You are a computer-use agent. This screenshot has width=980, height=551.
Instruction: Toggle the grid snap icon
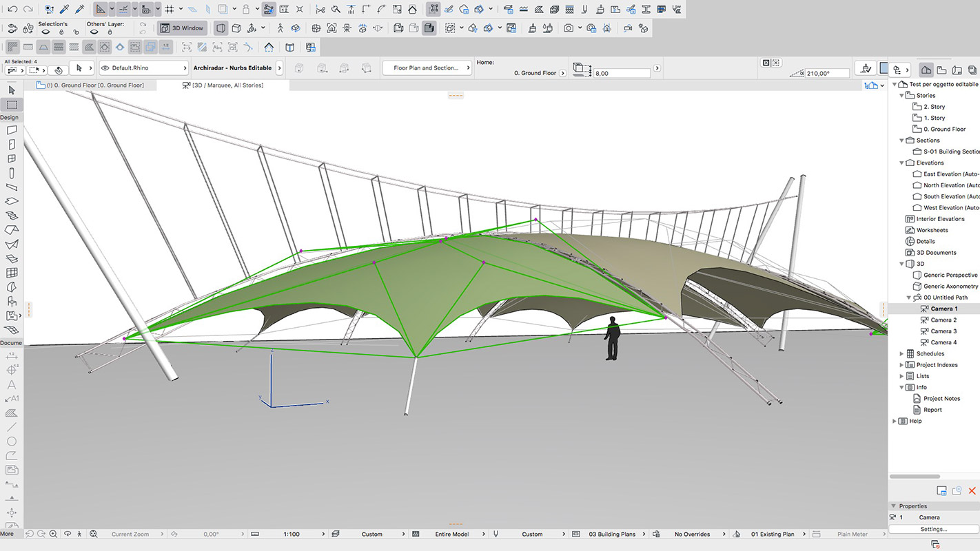click(x=170, y=10)
